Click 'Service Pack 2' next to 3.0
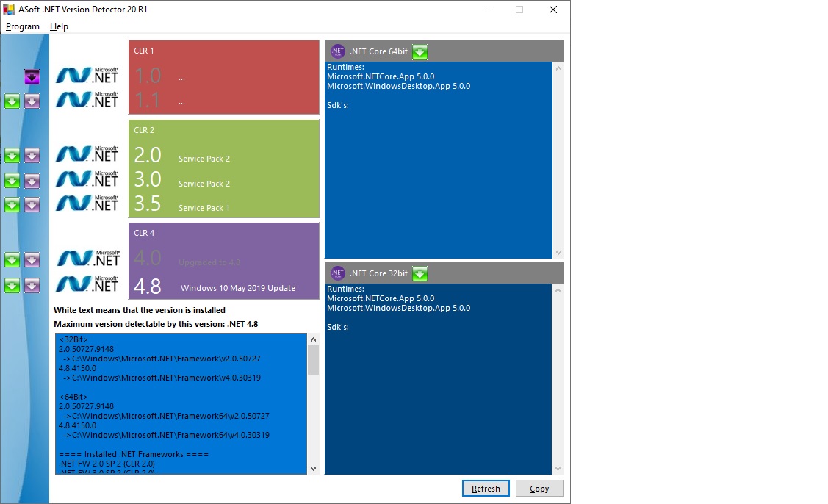 204,184
